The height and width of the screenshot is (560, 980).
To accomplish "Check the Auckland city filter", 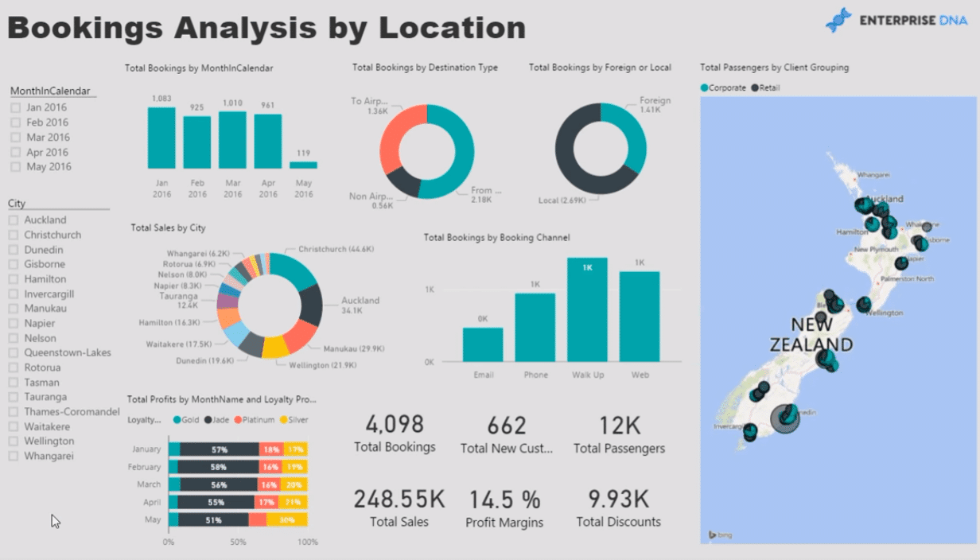I will tap(14, 220).
